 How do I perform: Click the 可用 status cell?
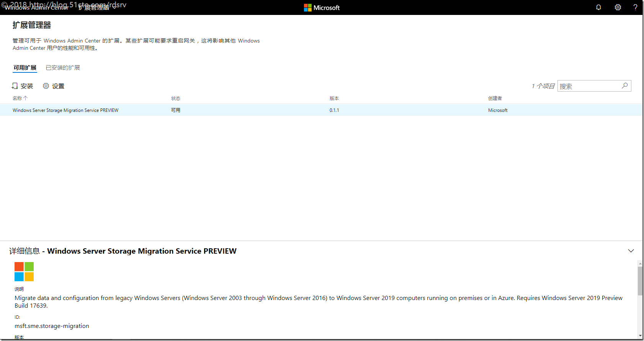pyautogui.click(x=176, y=110)
